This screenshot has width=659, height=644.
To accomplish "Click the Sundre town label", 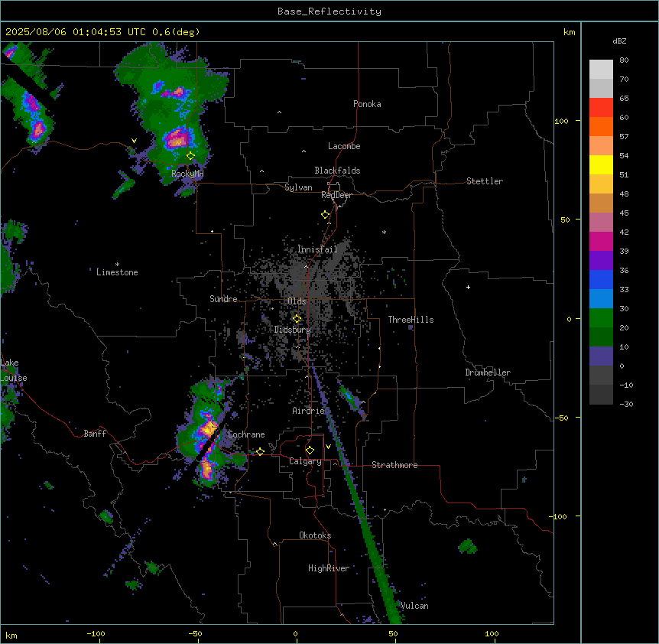I will point(223,299).
